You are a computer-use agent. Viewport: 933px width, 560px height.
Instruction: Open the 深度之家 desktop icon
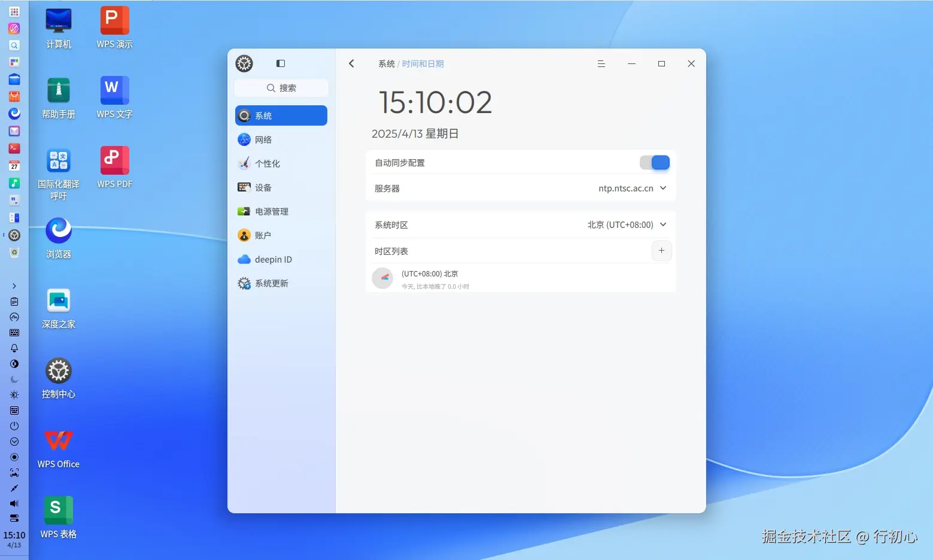click(x=59, y=308)
